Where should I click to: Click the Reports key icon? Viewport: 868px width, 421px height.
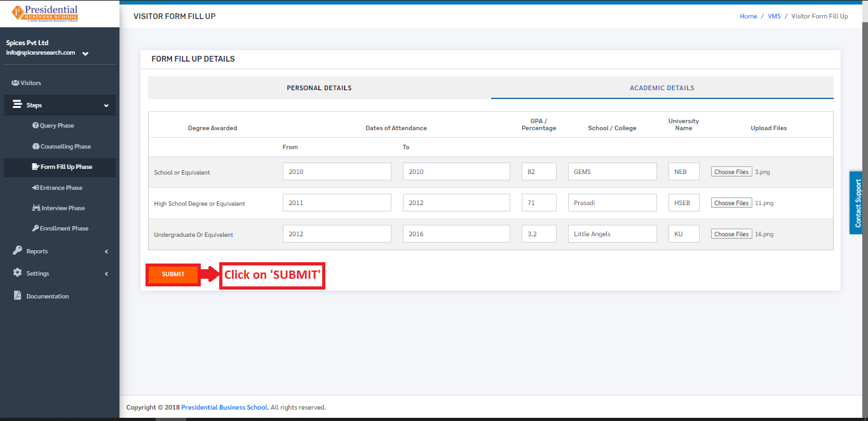click(x=17, y=251)
